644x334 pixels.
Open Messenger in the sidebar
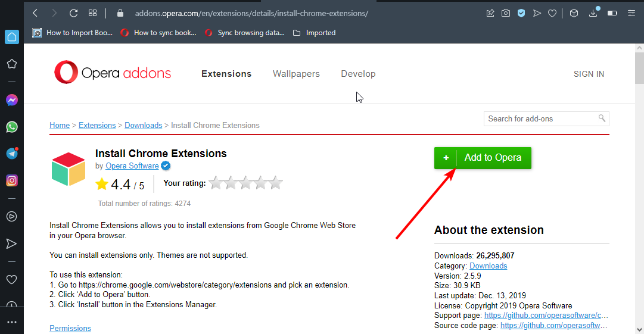11,100
